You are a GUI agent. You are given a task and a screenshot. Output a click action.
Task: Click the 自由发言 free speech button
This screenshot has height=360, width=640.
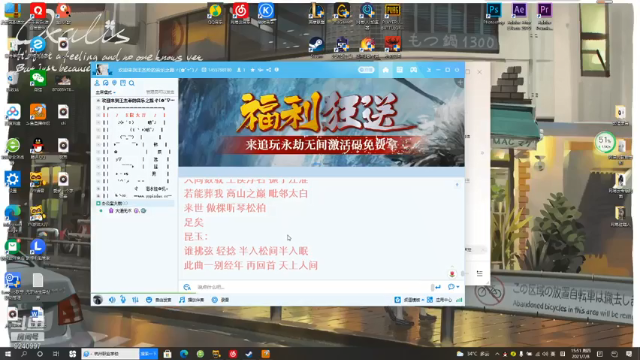(x=159, y=300)
